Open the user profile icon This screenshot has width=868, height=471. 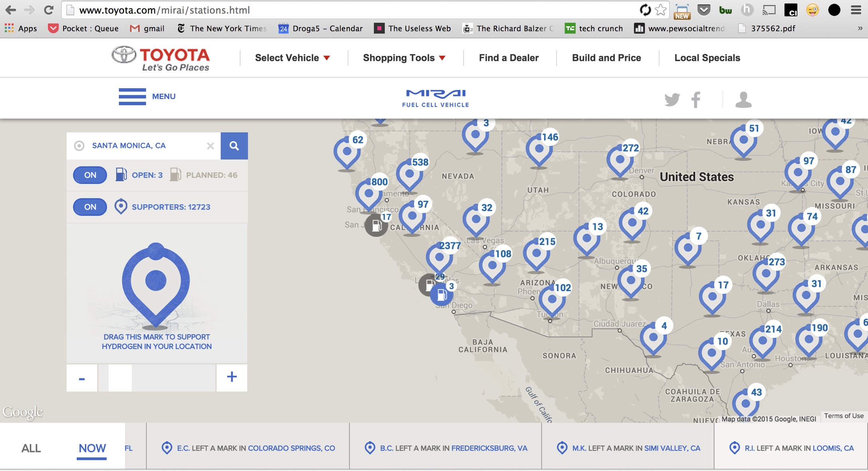(744, 100)
